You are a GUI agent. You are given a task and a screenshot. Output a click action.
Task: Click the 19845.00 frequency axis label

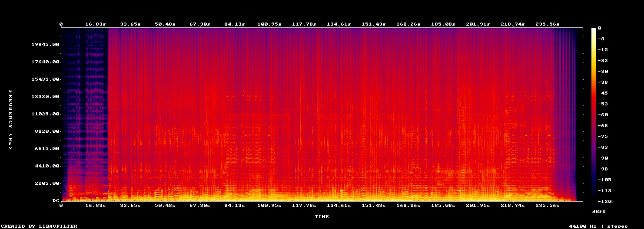46,45
